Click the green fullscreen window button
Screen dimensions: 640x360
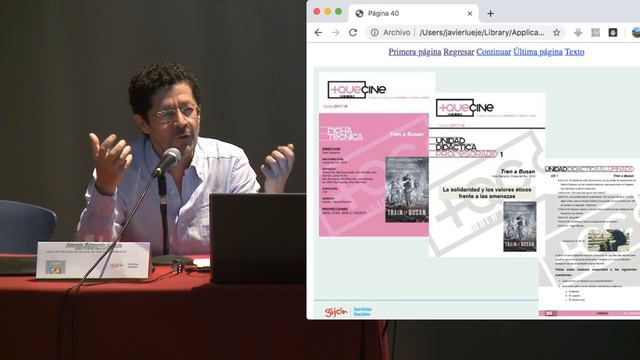tap(338, 12)
